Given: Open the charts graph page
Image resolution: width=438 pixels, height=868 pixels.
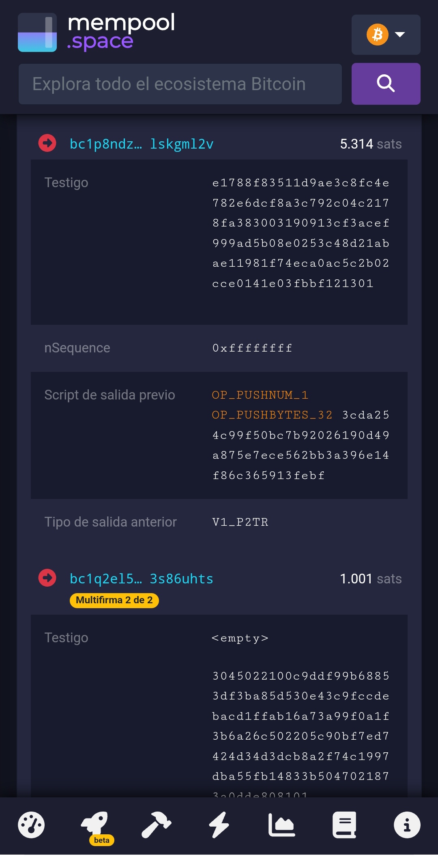Looking at the screenshot, I should coord(281,825).
